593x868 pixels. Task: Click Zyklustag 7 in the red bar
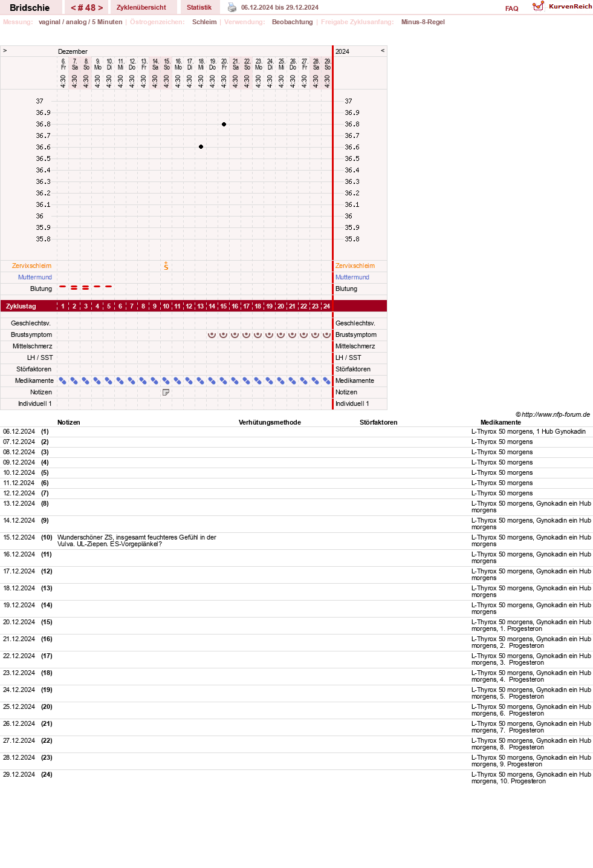pyautogui.click(x=132, y=306)
